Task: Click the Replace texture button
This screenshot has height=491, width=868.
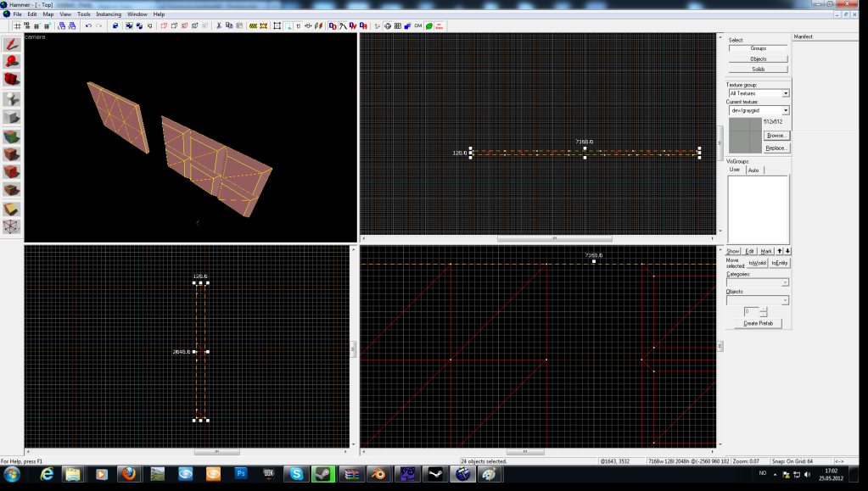Action: click(776, 148)
